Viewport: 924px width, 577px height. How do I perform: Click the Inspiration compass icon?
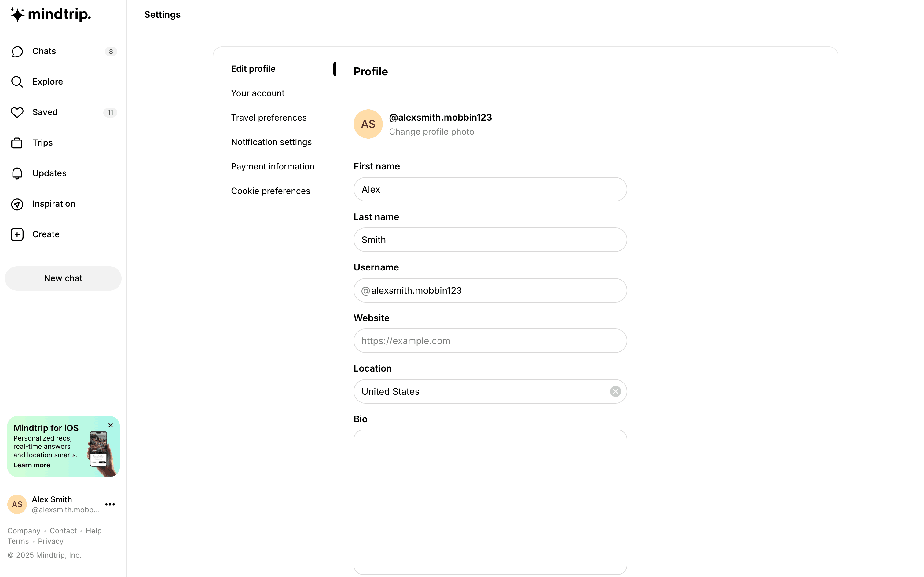17,204
